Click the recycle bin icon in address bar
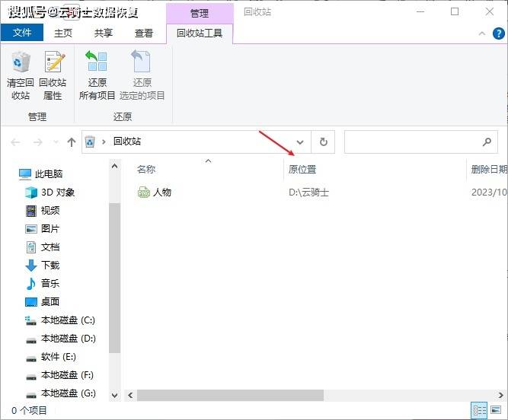The image size is (508, 420). click(90, 142)
